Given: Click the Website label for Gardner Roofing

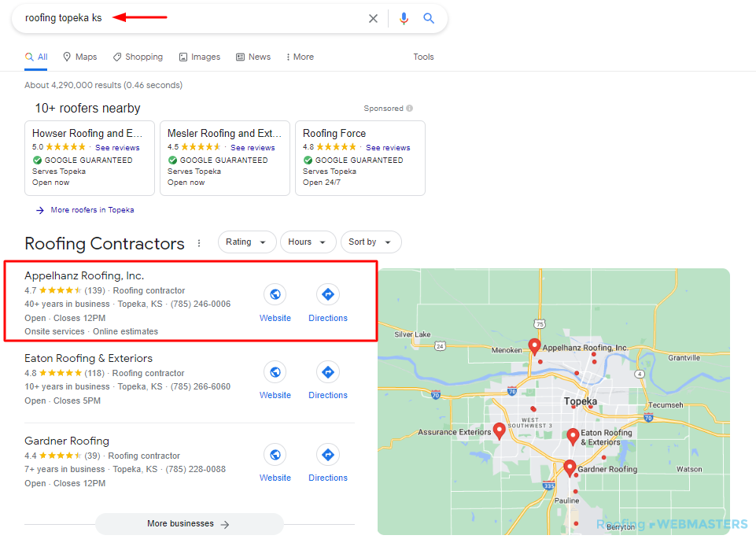Looking at the screenshot, I should (x=275, y=478).
